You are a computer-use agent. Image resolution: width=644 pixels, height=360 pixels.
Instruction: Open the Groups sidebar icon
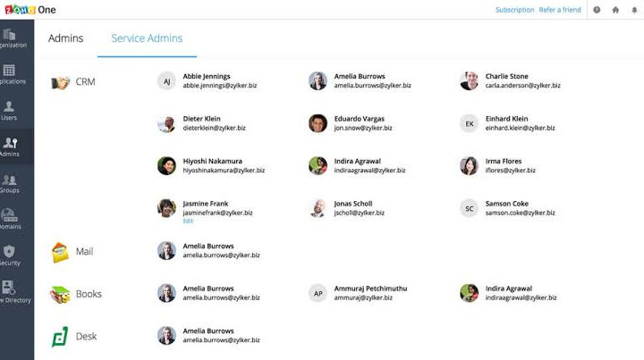[x=9, y=183]
